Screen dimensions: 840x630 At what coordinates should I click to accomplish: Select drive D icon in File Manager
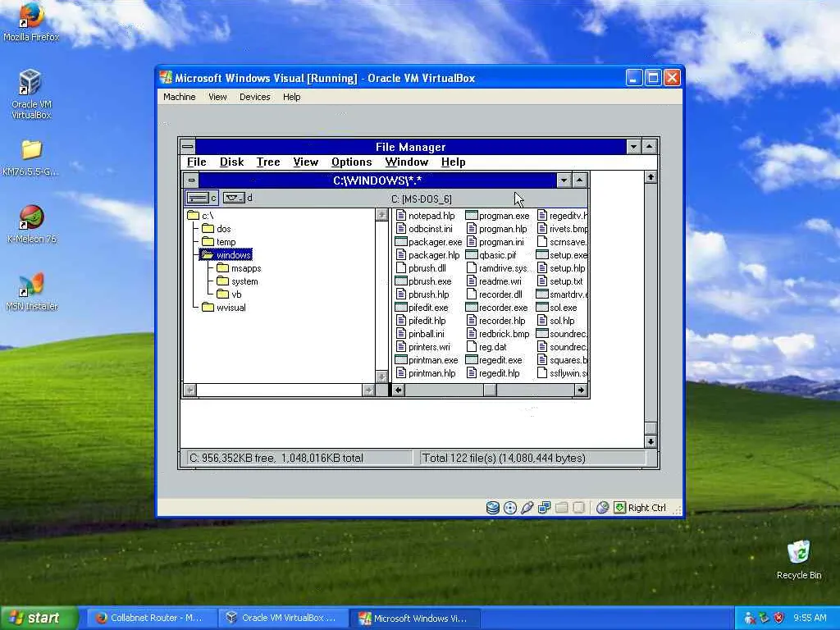238,199
